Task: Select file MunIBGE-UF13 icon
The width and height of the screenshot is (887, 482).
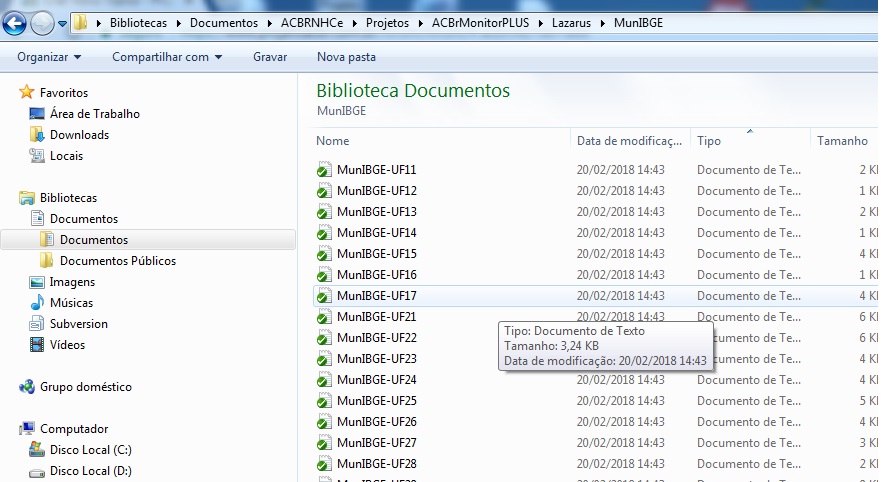Action: click(324, 212)
